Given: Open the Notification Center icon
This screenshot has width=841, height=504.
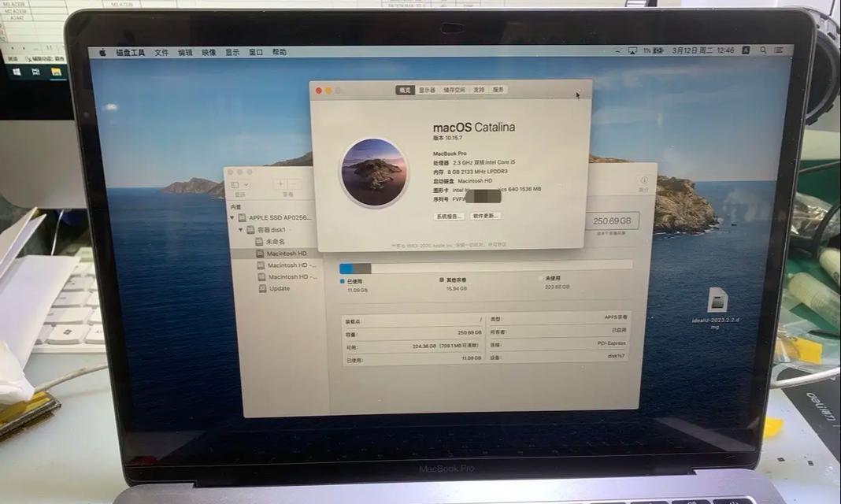Looking at the screenshot, I should (x=779, y=50).
